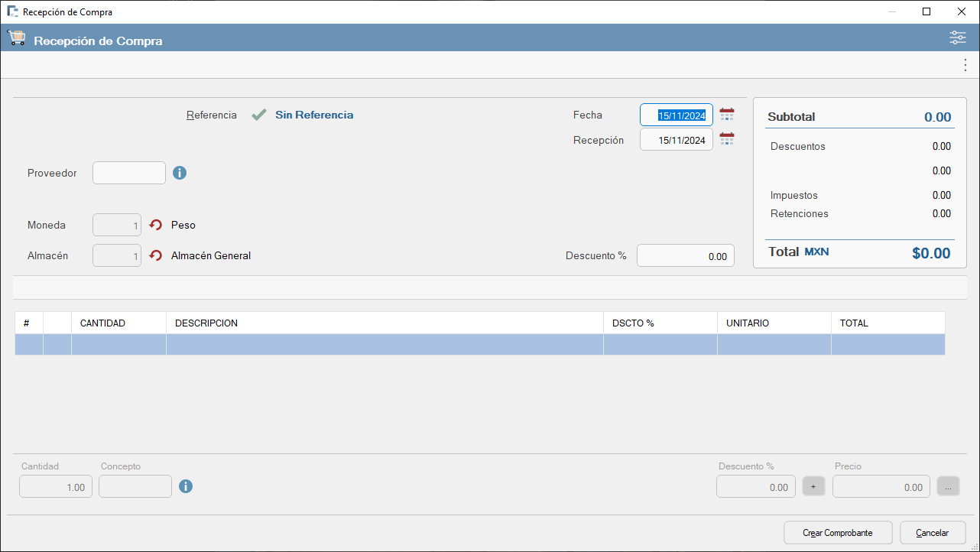Screen dimensions: 980x552
Task: Click the green checkmark next to Referencia
Action: point(259,115)
